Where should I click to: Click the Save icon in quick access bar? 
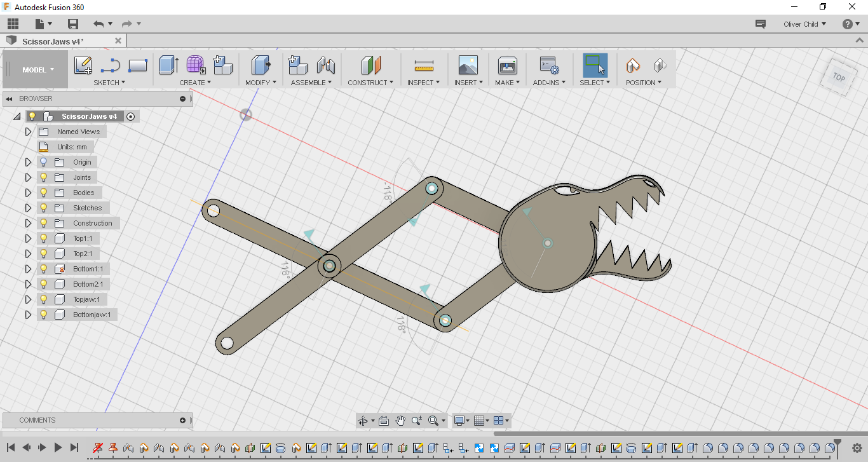72,24
